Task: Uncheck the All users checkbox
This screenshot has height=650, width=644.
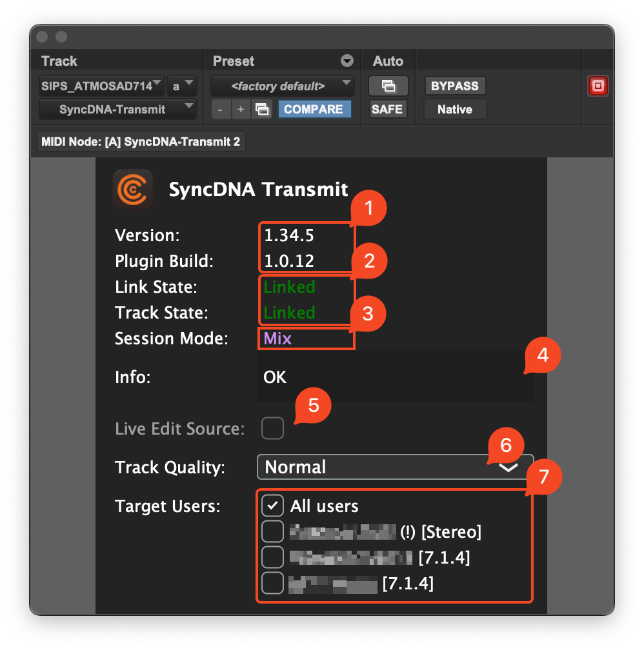Action: tap(272, 506)
